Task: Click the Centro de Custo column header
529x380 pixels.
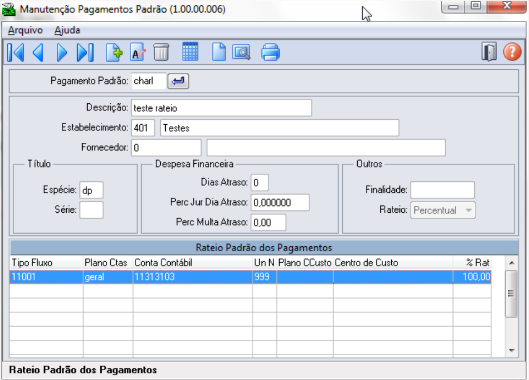Action: click(393, 263)
